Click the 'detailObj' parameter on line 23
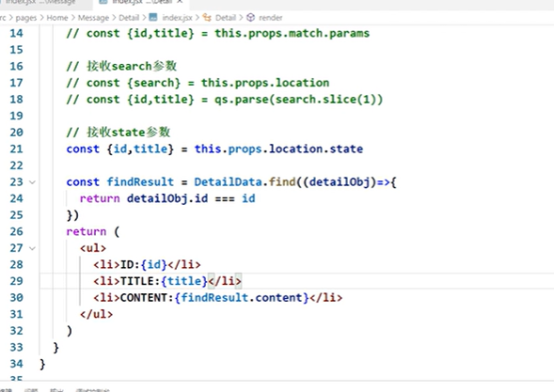554x392 pixels. 340,181
